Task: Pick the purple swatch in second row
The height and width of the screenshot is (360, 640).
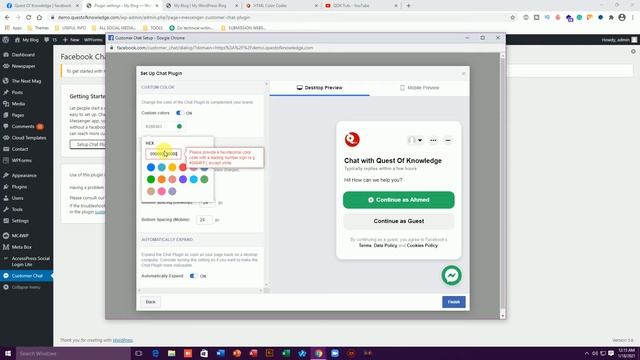Action: click(x=183, y=179)
